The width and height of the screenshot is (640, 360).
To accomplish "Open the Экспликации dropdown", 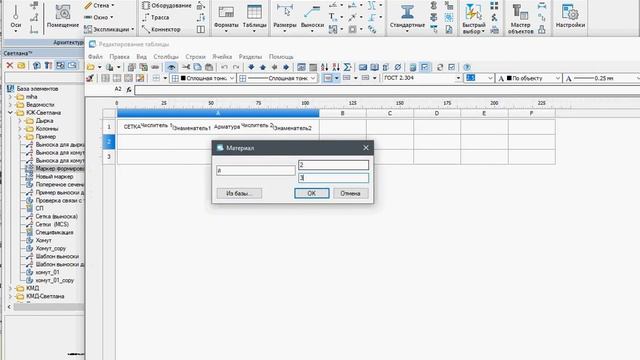I will [x=109, y=29].
